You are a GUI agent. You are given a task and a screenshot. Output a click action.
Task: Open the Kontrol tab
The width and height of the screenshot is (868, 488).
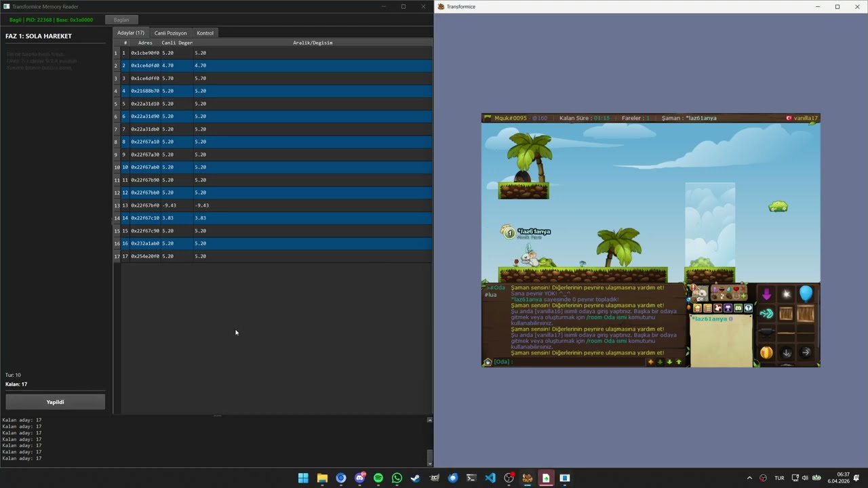[x=205, y=33]
